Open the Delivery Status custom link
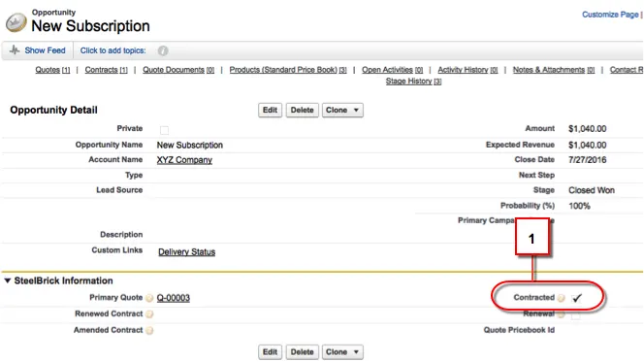The width and height of the screenshot is (644, 362). 187,252
